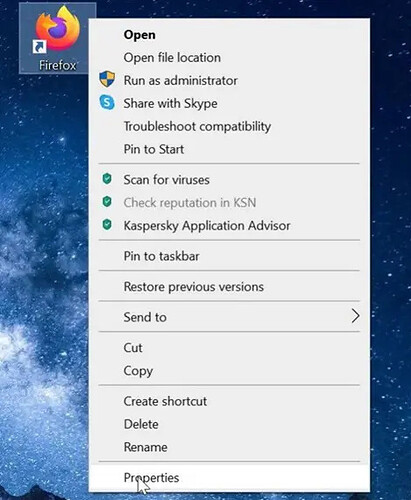Click Kaspersky icon beside Scan for viruses
411x500 pixels.
coord(107,179)
